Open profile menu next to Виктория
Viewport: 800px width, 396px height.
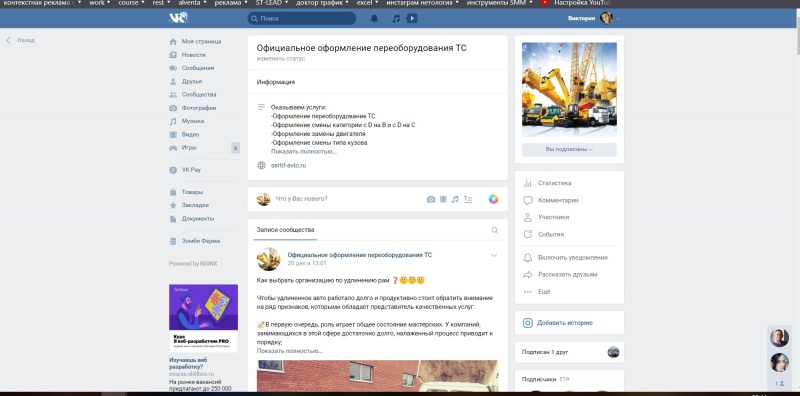[618, 18]
